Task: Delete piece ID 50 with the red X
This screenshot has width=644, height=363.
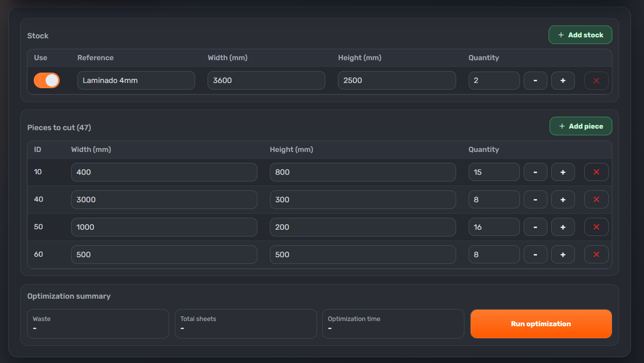Action: tap(596, 227)
